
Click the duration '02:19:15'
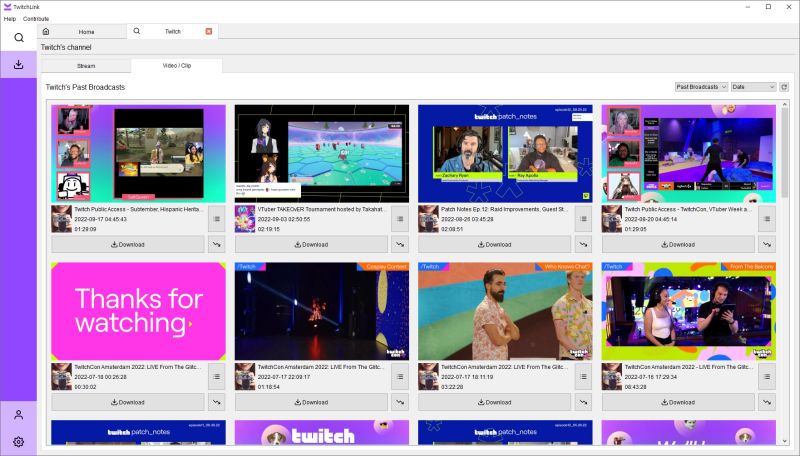[269, 229]
